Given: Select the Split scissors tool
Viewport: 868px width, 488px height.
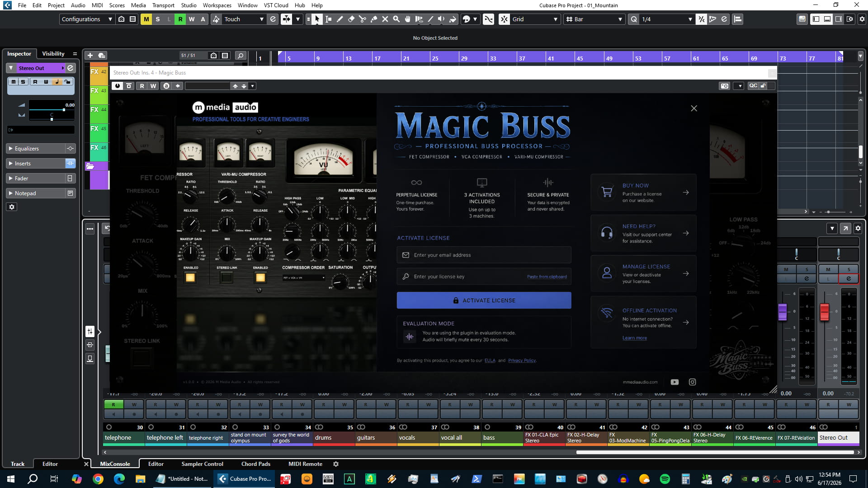Looking at the screenshot, I should click(x=362, y=19).
